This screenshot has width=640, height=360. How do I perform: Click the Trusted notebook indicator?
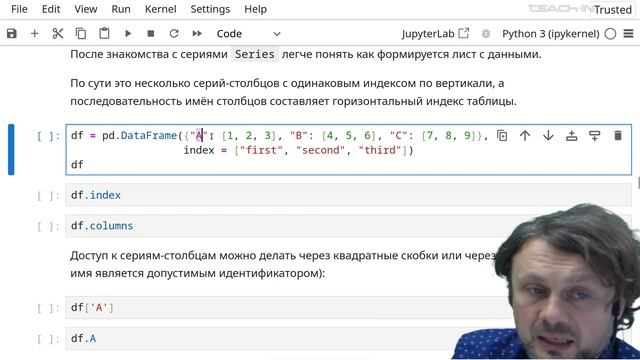point(612,9)
